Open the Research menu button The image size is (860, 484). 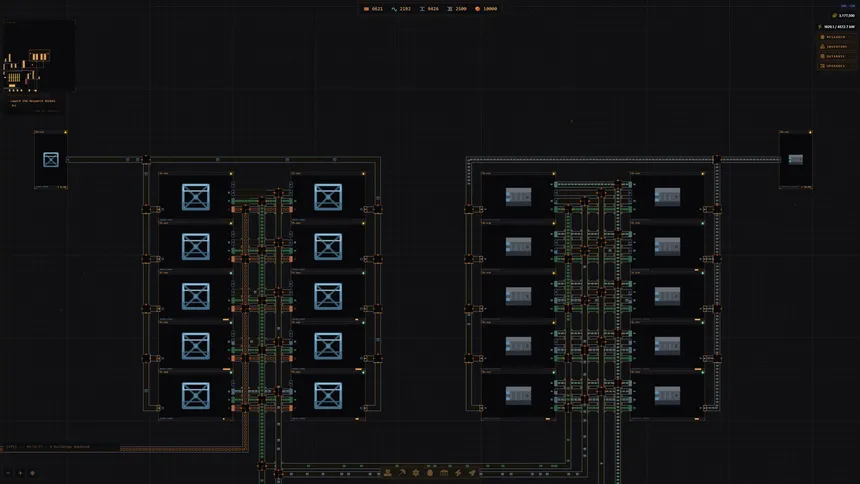pyautogui.click(x=836, y=37)
